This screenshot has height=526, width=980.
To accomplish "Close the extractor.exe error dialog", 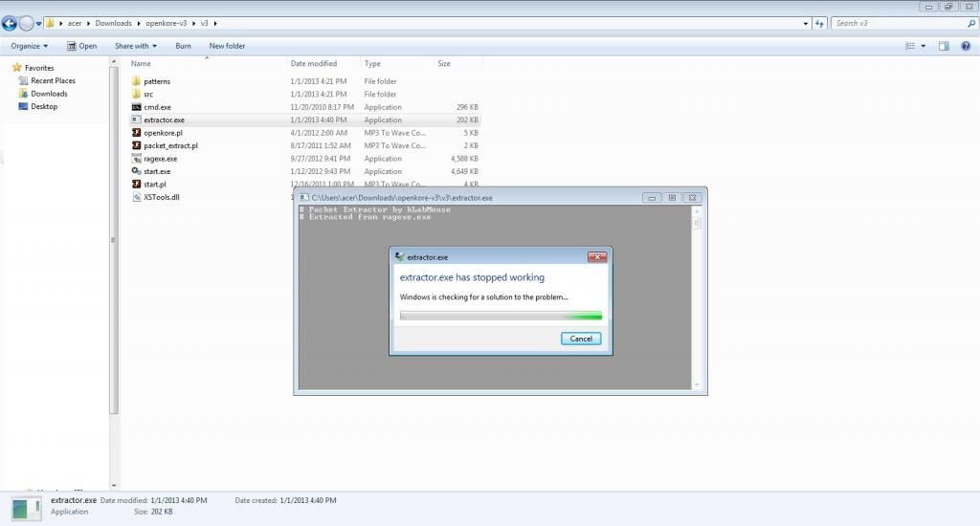I will pos(597,256).
